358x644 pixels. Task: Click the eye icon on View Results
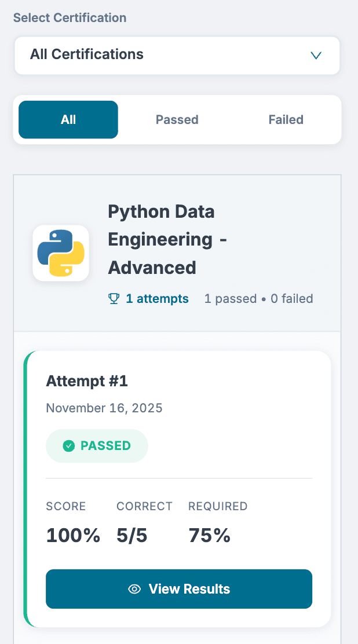[134, 589]
